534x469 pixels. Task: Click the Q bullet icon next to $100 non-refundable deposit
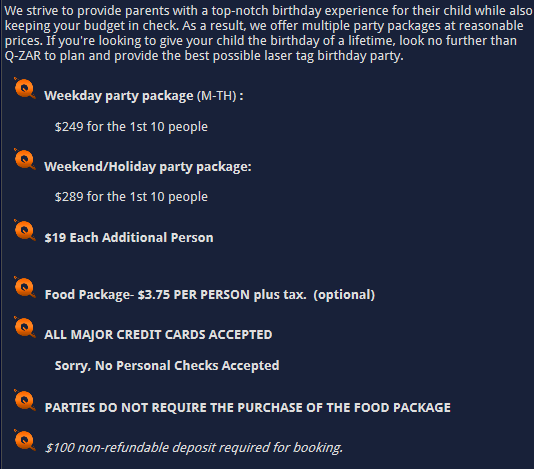25,440
